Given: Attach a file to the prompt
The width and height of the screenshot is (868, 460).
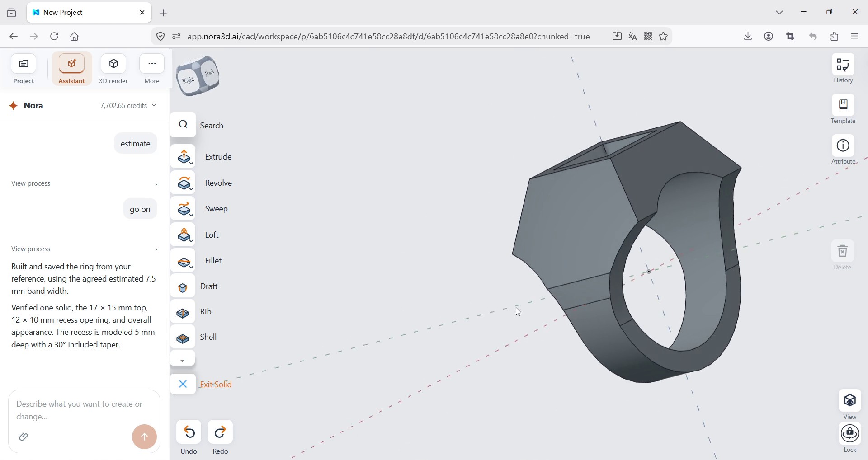Looking at the screenshot, I should tap(24, 437).
